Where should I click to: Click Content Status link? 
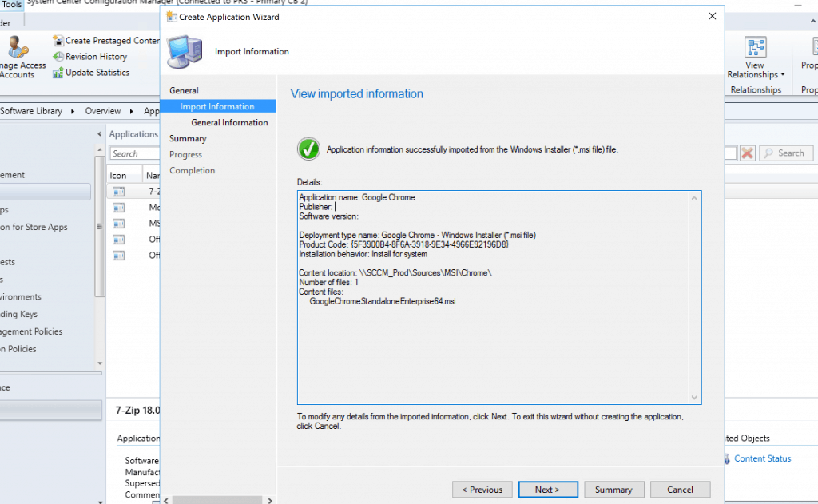click(762, 458)
